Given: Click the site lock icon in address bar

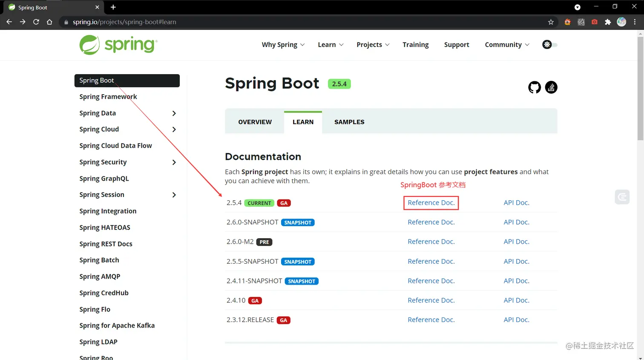Looking at the screenshot, I should tap(66, 22).
